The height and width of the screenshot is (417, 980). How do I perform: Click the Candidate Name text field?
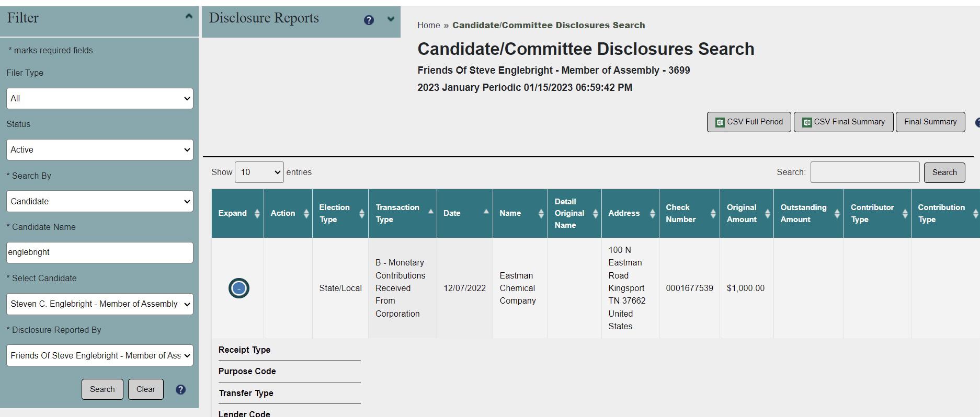(99, 252)
